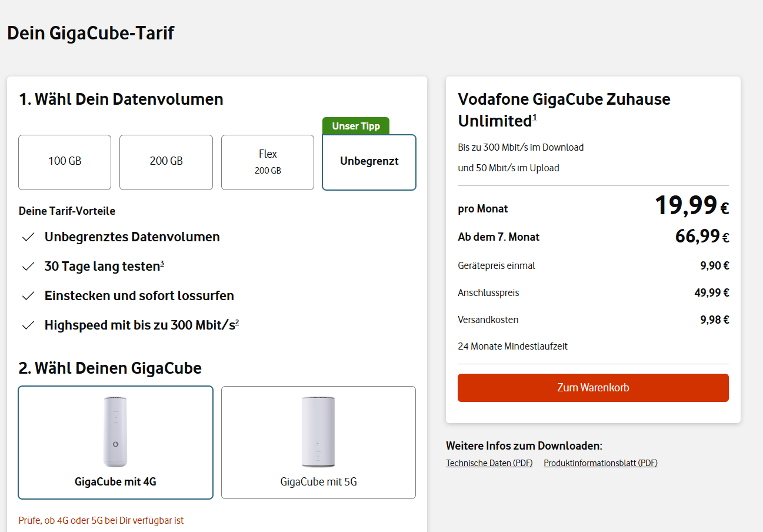Pick the Flex 200 GB tariff option
This screenshot has width=763, height=532.
(267, 162)
